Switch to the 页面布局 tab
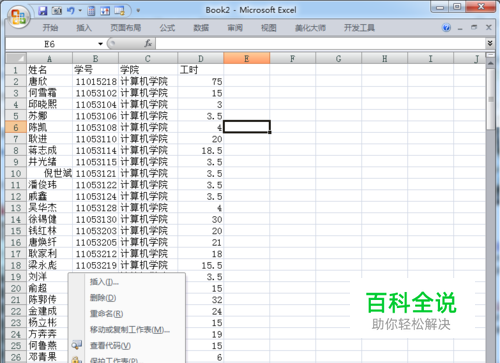500x363 pixels. 126,28
